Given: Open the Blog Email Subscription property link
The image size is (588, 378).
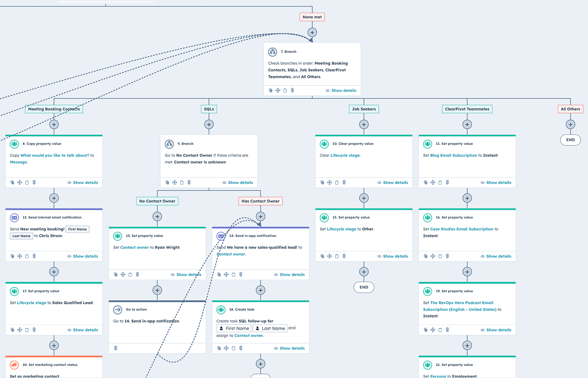Looking at the screenshot, I should [x=453, y=155].
